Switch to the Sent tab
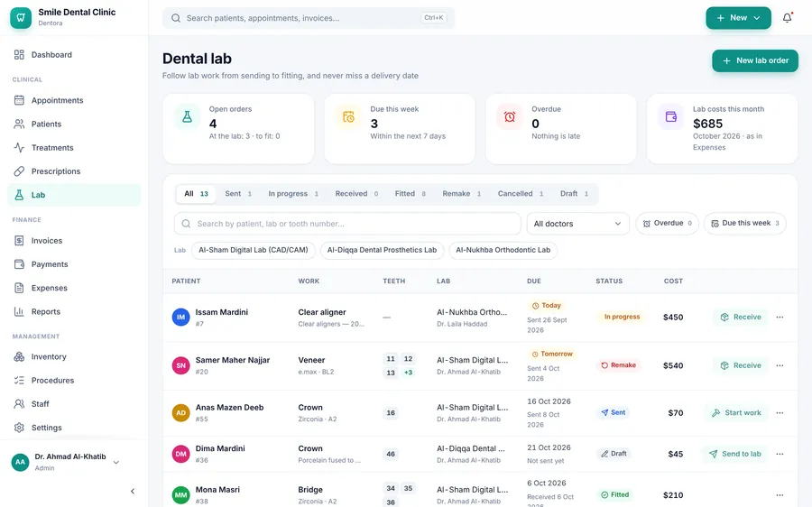Viewport: 812px width, 507px height. [x=238, y=194]
